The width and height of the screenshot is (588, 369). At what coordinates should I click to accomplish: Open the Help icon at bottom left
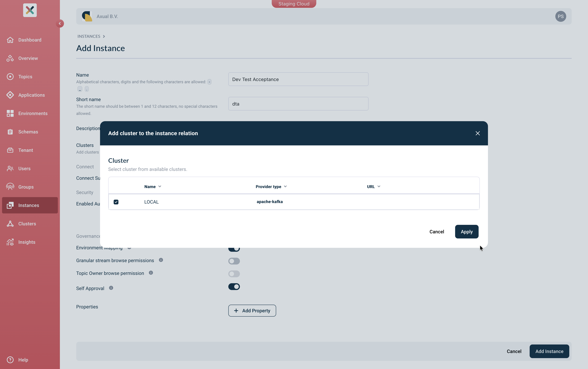pos(10,359)
